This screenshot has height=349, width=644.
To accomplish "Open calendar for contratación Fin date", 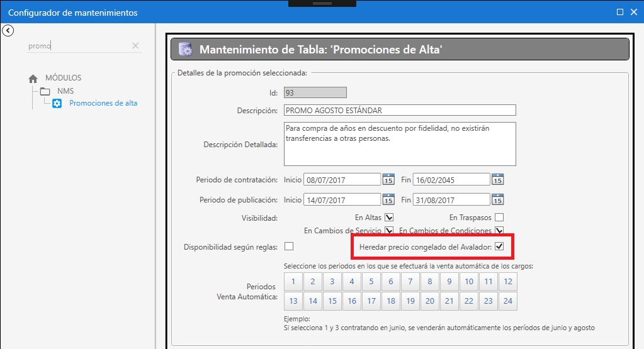I will tap(498, 179).
